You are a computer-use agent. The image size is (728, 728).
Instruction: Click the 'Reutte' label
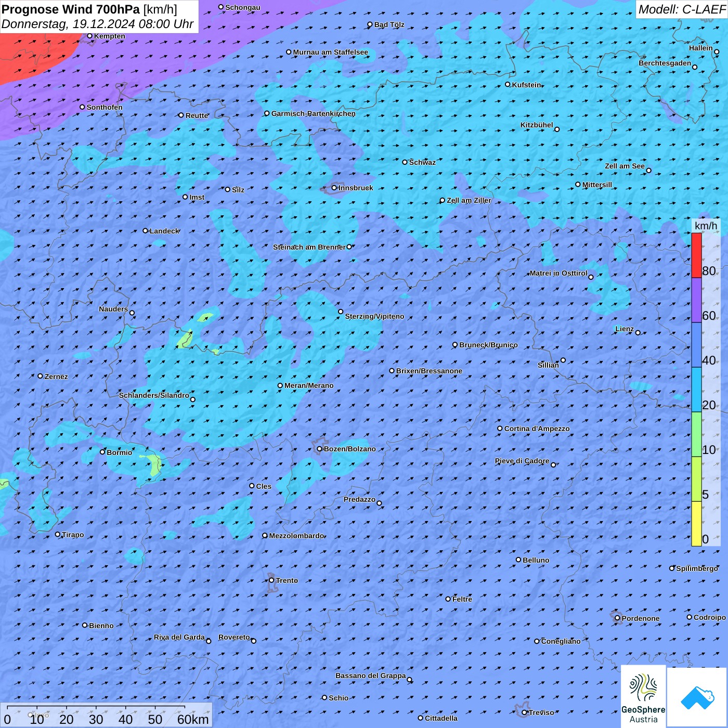point(197,115)
